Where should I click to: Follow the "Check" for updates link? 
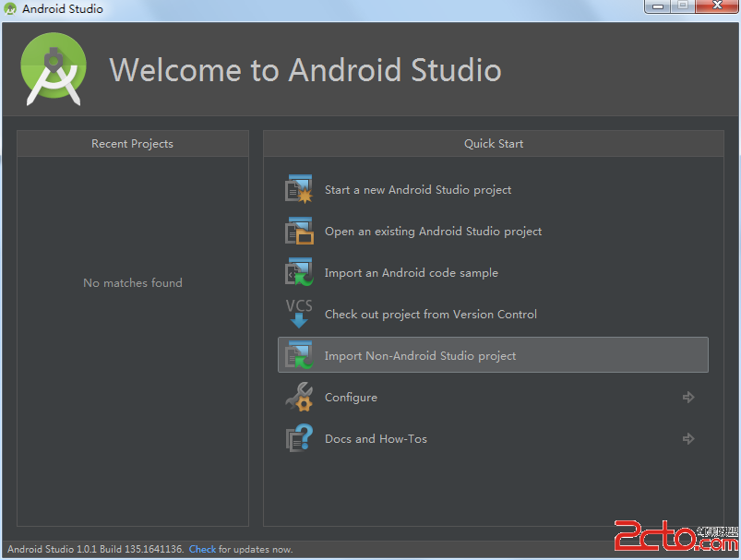(202, 549)
